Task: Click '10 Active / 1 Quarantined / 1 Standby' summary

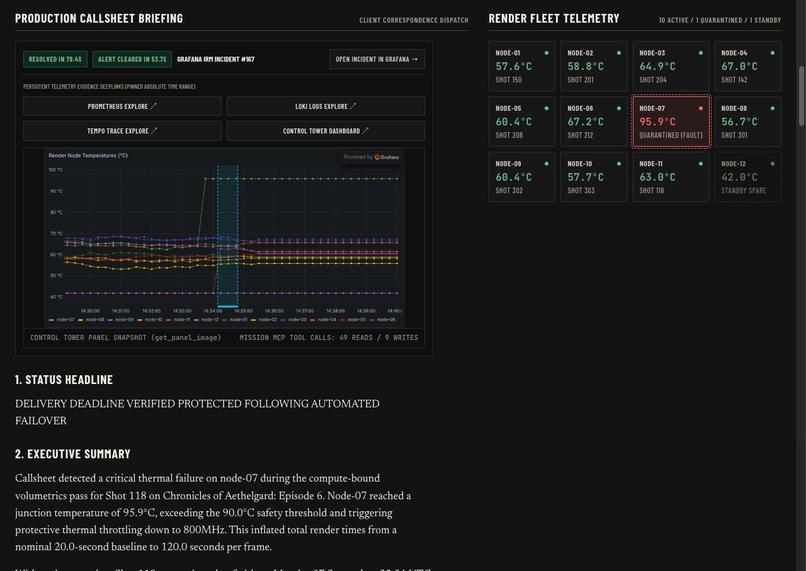Action: click(720, 21)
